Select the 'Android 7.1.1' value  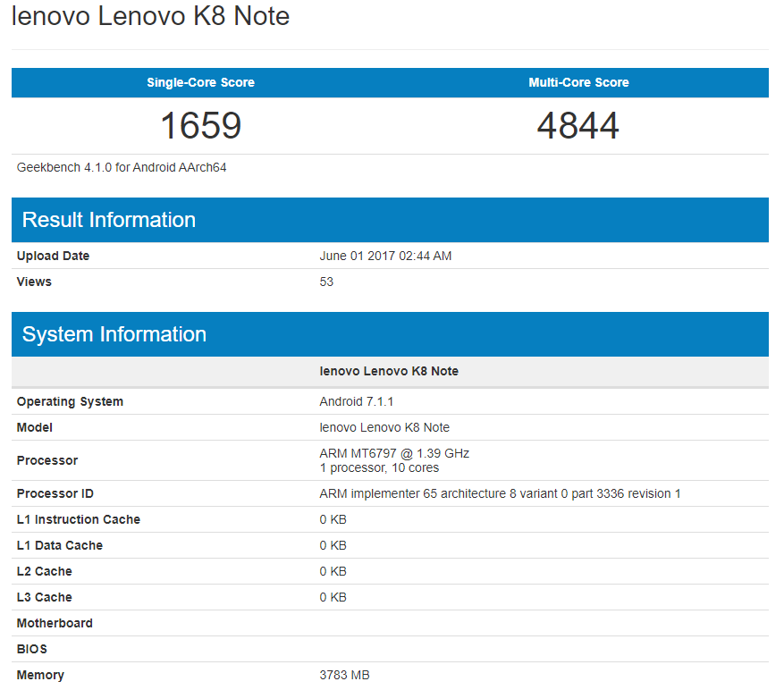click(357, 401)
